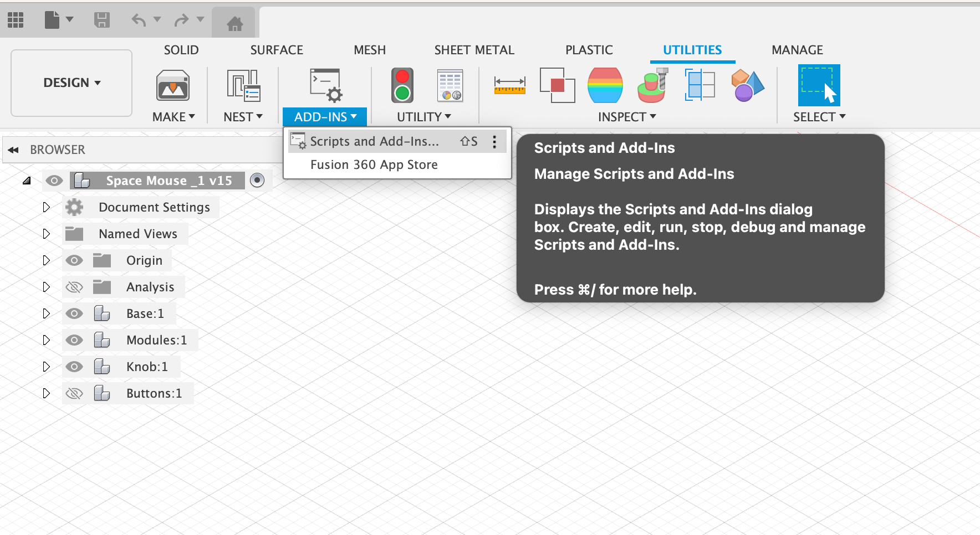Open the table utility icon
The width and height of the screenshot is (980, 535).
pyautogui.click(x=450, y=85)
